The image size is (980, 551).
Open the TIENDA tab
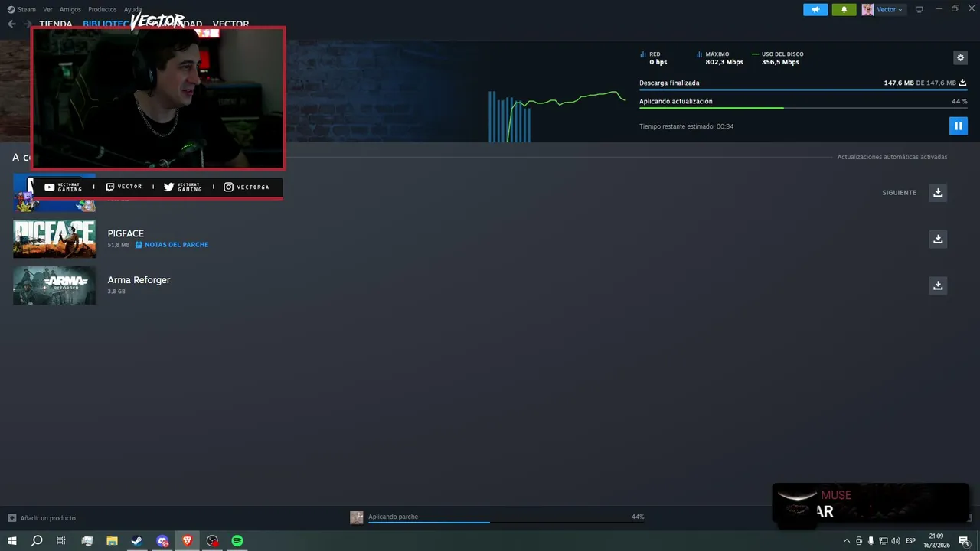pos(56,24)
